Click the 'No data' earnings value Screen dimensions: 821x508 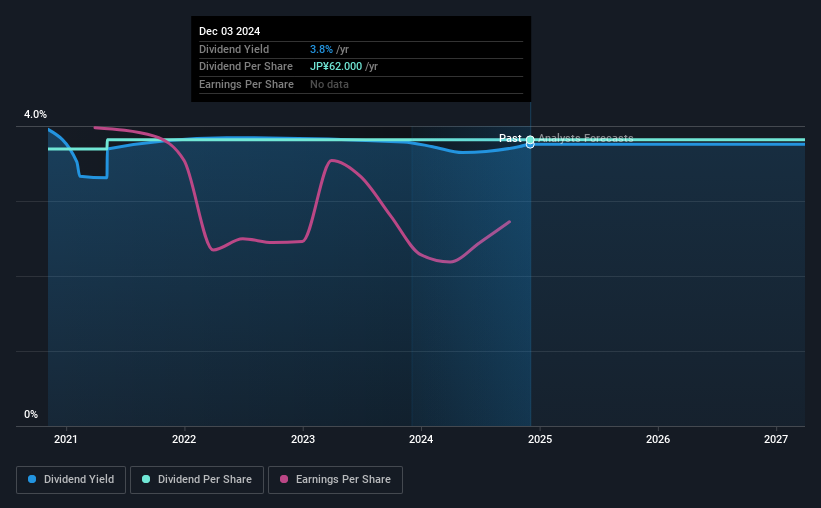[x=329, y=84]
